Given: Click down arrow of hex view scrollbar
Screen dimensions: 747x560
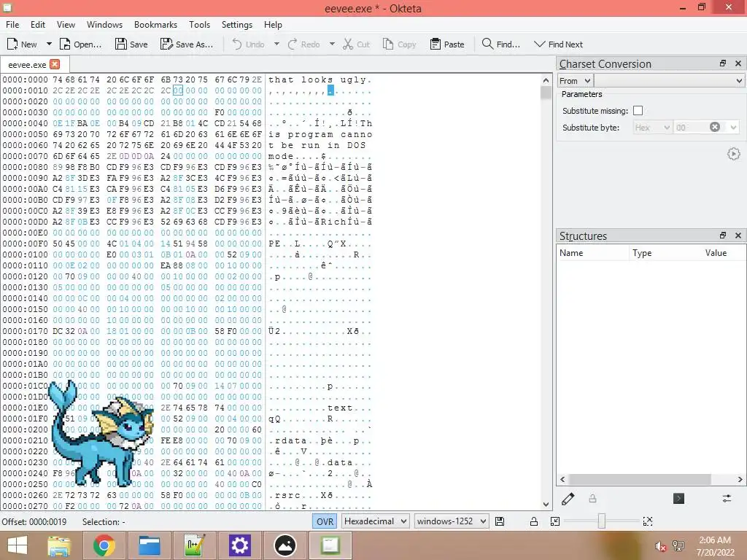Looking at the screenshot, I should [x=546, y=505].
